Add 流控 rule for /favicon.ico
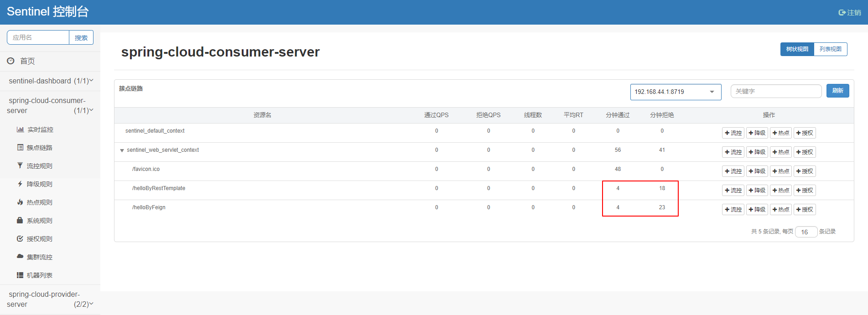 coord(733,171)
